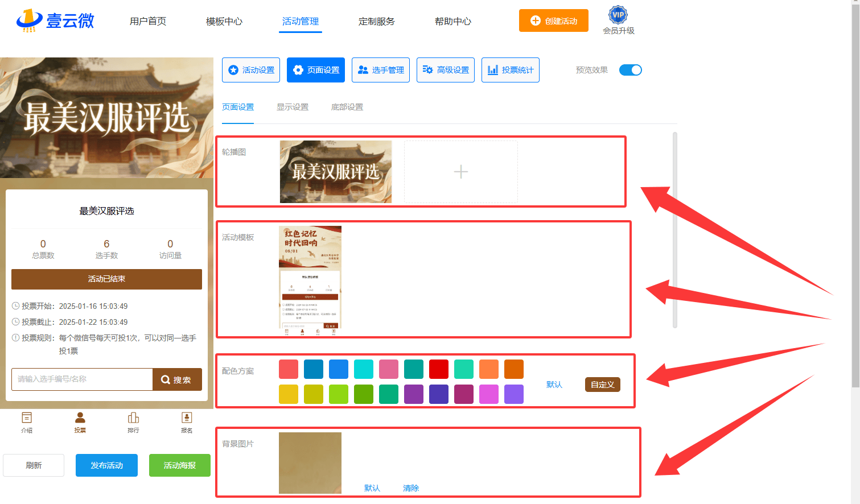Pick the red color scheme swatch
Screen dimensions: 860x504
pyautogui.click(x=439, y=369)
